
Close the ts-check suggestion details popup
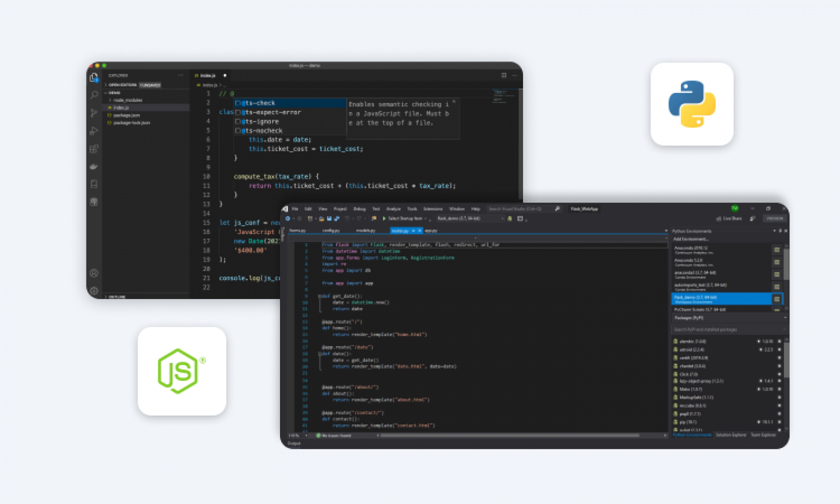(x=454, y=101)
